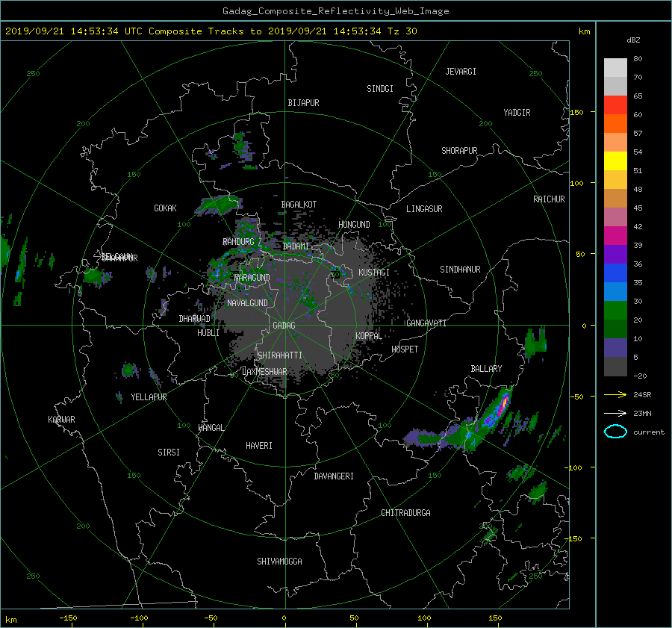Click the HUBLI city label
The image size is (672, 628).
(208, 333)
